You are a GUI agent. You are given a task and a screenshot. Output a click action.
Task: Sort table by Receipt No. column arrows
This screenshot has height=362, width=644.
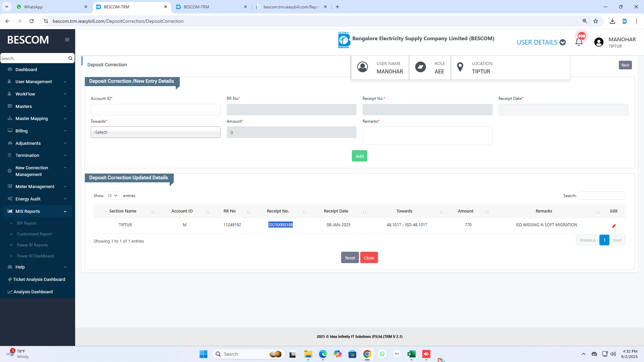point(305,212)
